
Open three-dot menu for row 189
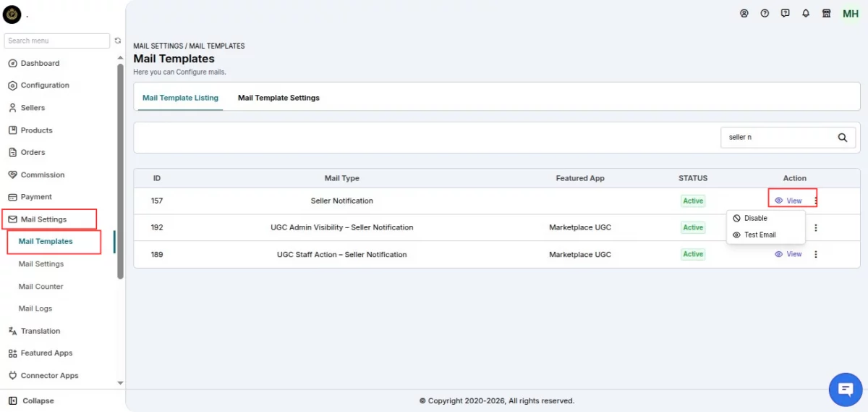click(x=816, y=254)
